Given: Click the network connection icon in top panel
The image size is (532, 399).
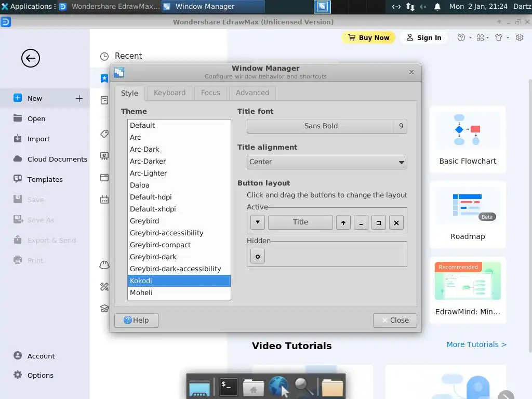Looking at the screenshot, I should click(410, 6).
